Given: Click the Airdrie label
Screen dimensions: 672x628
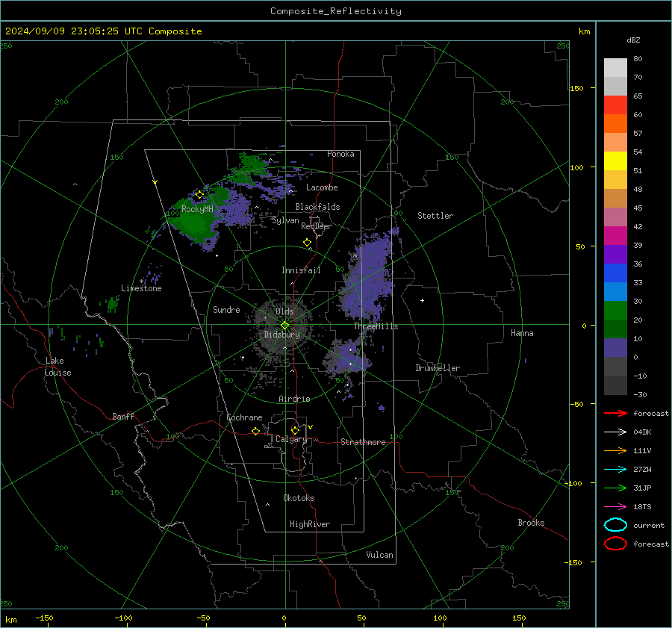Looking at the screenshot, I should 294,399.
